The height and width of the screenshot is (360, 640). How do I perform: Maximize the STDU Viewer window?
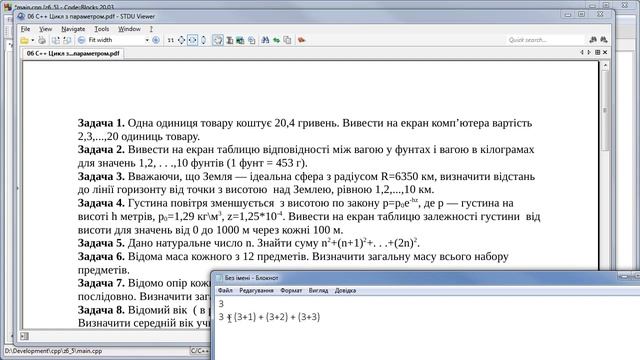pos(582,14)
